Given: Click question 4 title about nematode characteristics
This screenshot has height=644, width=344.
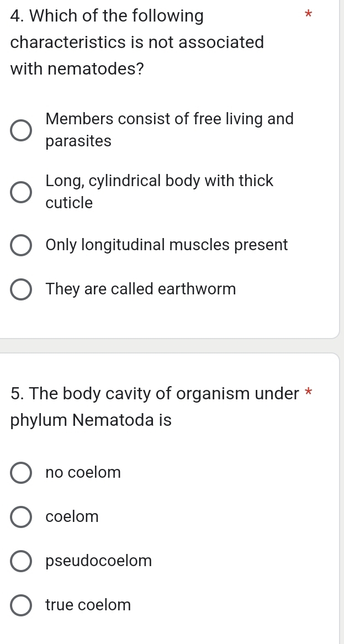Looking at the screenshot, I should point(137,43).
